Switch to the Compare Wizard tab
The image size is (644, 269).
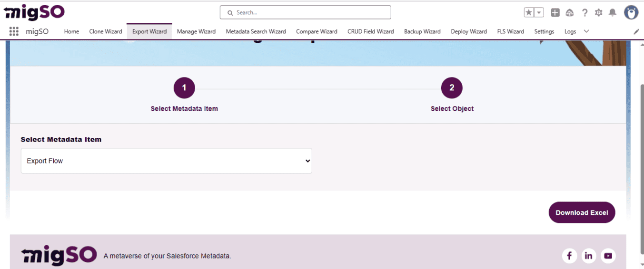click(317, 31)
